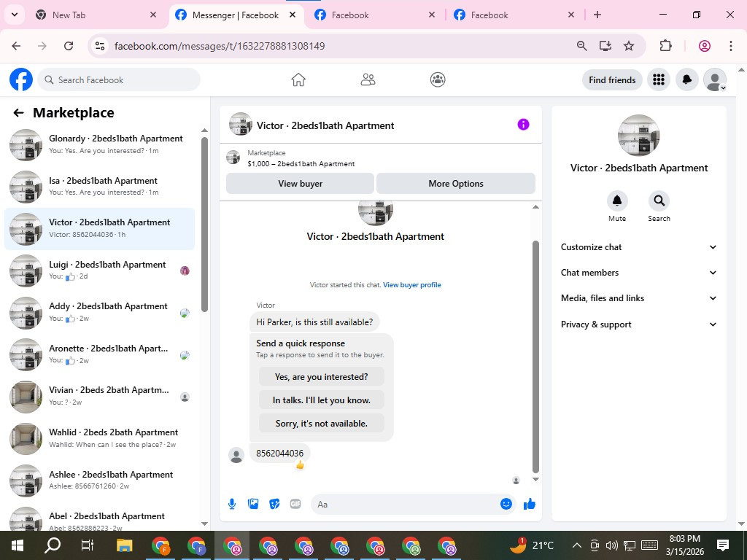View site information icon in address bar
This screenshot has height=560, width=747.
click(99, 46)
